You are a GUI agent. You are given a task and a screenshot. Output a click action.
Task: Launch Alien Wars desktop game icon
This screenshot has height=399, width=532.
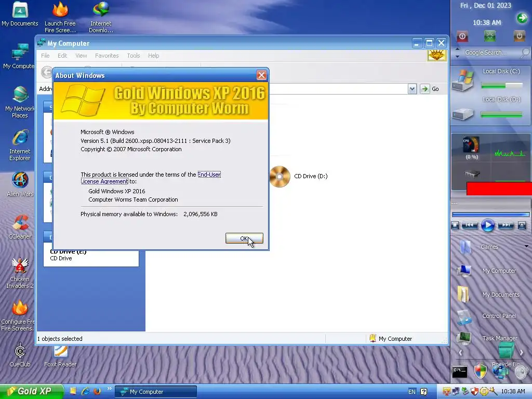pyautogui.click(x=20, y=184)
